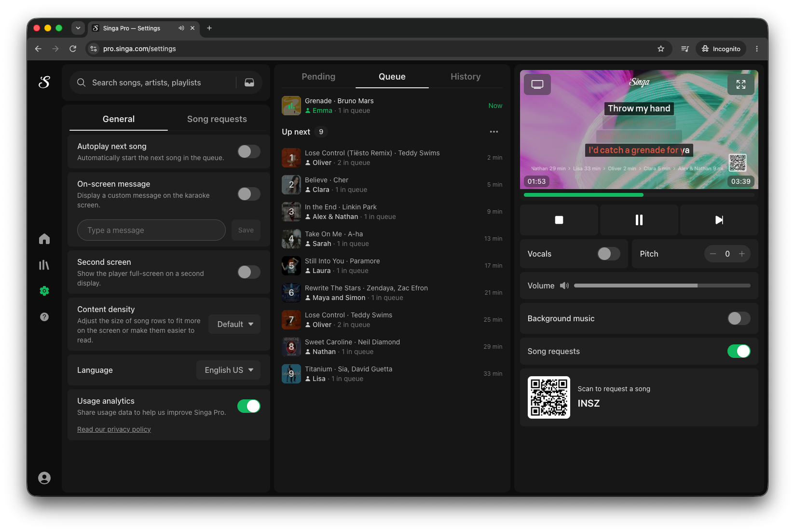Open the Singa logo home link
Screen dimensions: 795x532
coord(44,82)
